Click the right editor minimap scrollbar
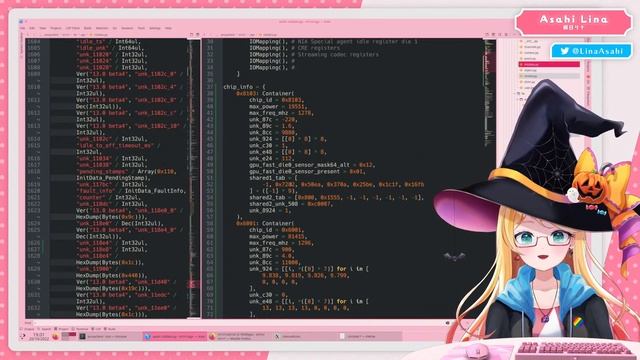This screenshot has height=360, width=640. [489, 178]
